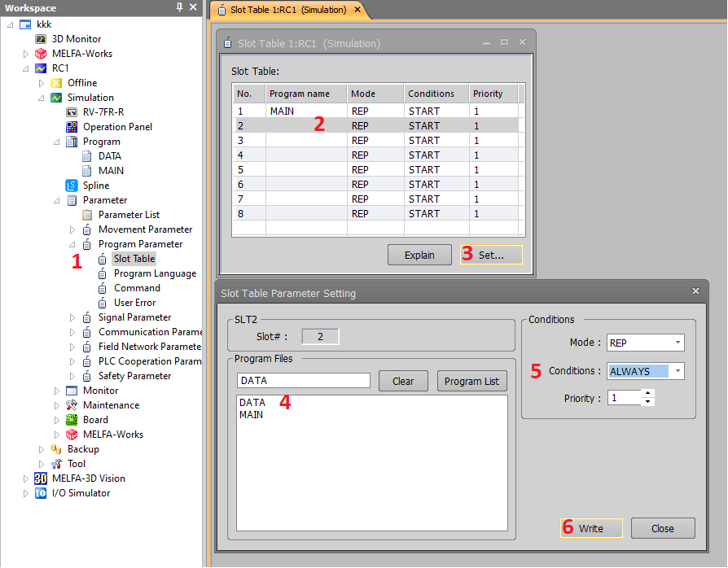This screenshot has height=568, width=728.
Task: Select DATA in the program files list
Action: [252, 403]
